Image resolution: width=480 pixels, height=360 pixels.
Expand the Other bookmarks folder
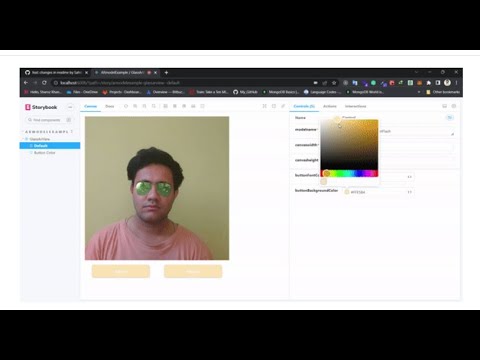click(x=443, y=92)
